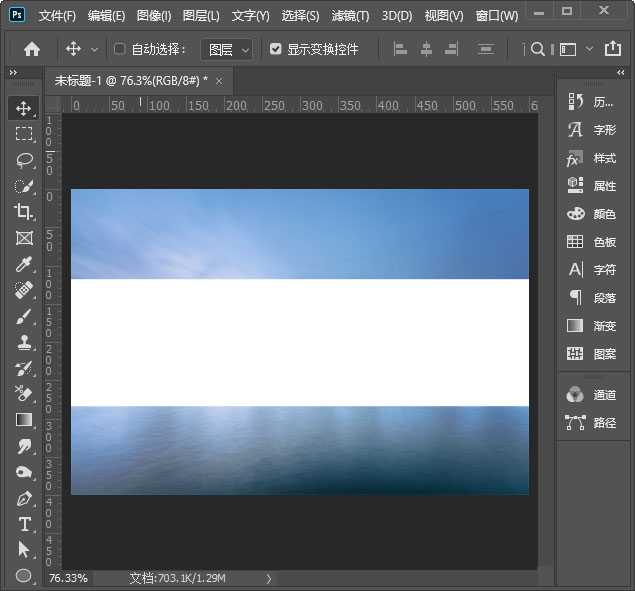Pick the Eyedropper tool
Viewport: 635px width, 591px height.
[24, 264]
